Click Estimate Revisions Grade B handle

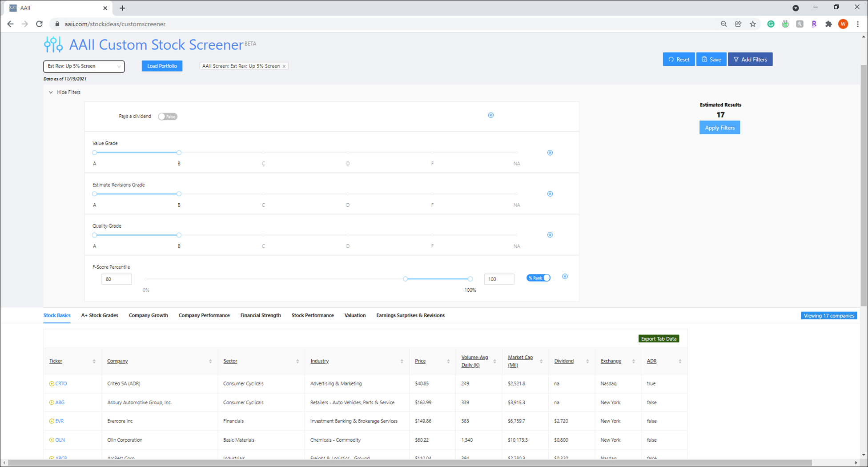[179, 194]
